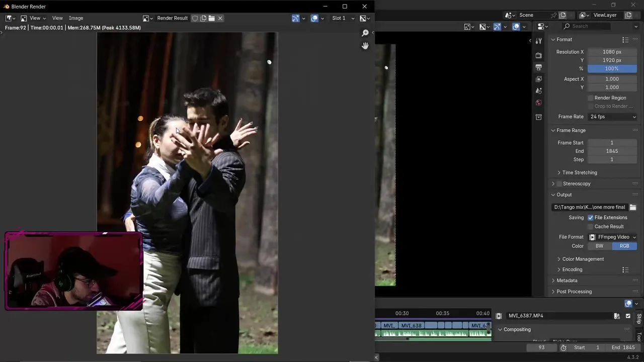The image size is (644, 362).
Task: Open the Slot 1 dropdown
Action: click(x=343, y=18)
